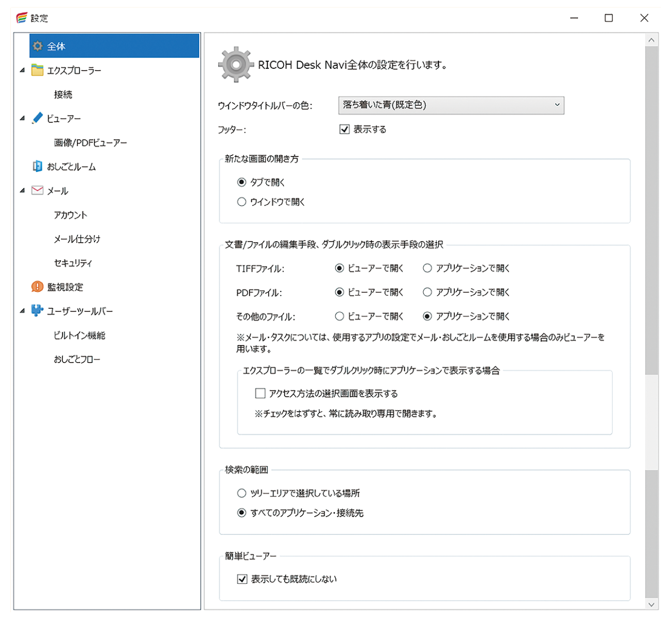Enable アクセス方法の選択画面を表示する checkbox
This screenshot has width=672, height=620.
pos(261,394)
